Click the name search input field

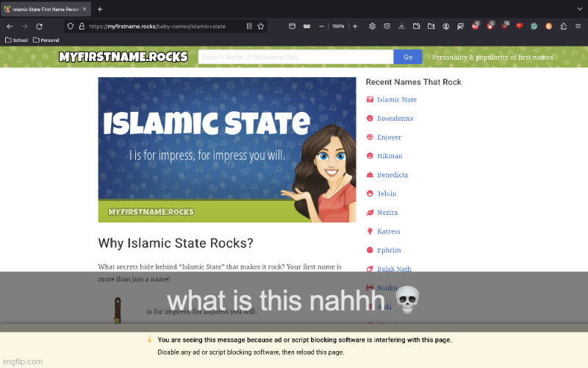point(295,57)
